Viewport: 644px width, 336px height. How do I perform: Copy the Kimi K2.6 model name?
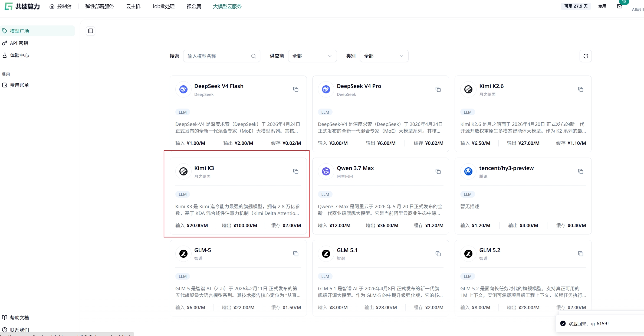tap(581, 89)
